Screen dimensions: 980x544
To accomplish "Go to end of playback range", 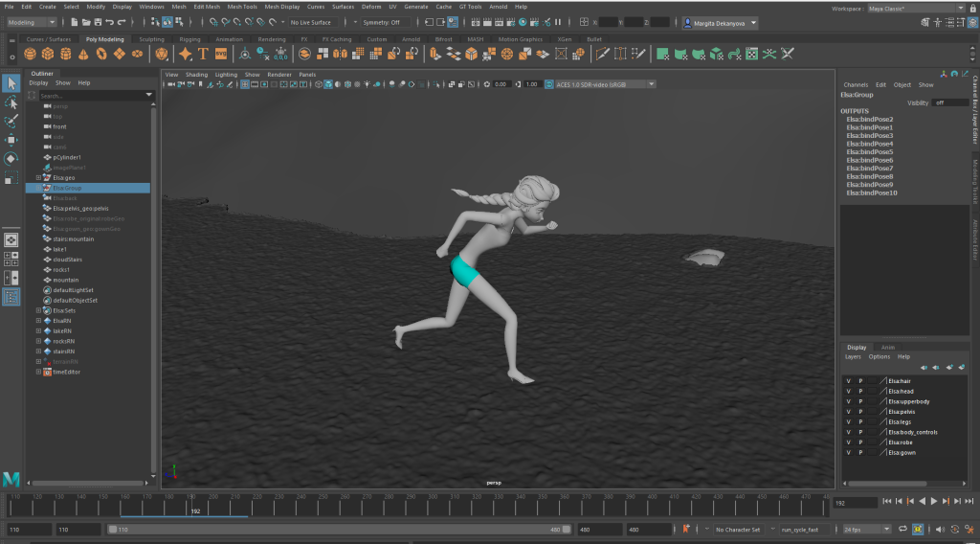I will pyautogui.click(x=969, y=502).
